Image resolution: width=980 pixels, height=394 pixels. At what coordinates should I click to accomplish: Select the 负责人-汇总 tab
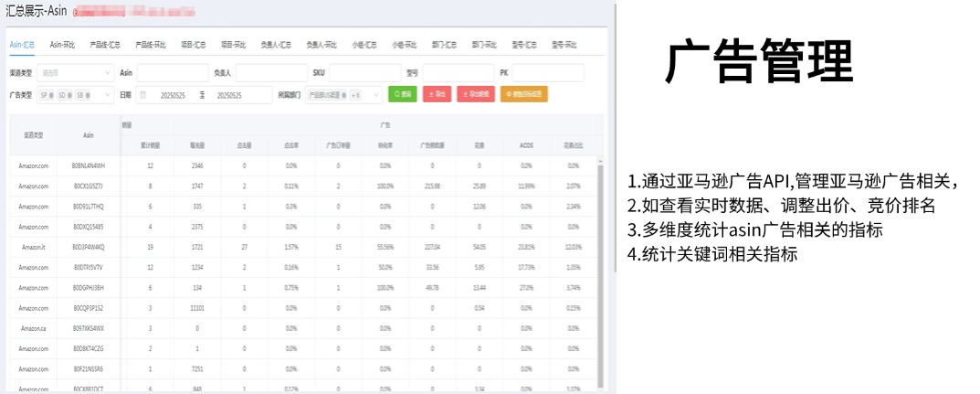(x=276, y=44)
